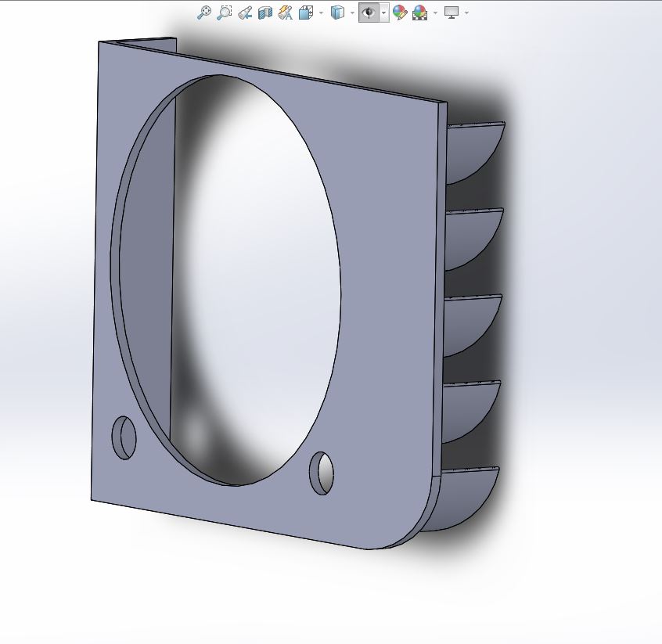Select the Zoom to Area tool
The width and height of the screenshot is (662, 644).
(x=224, y=13)
